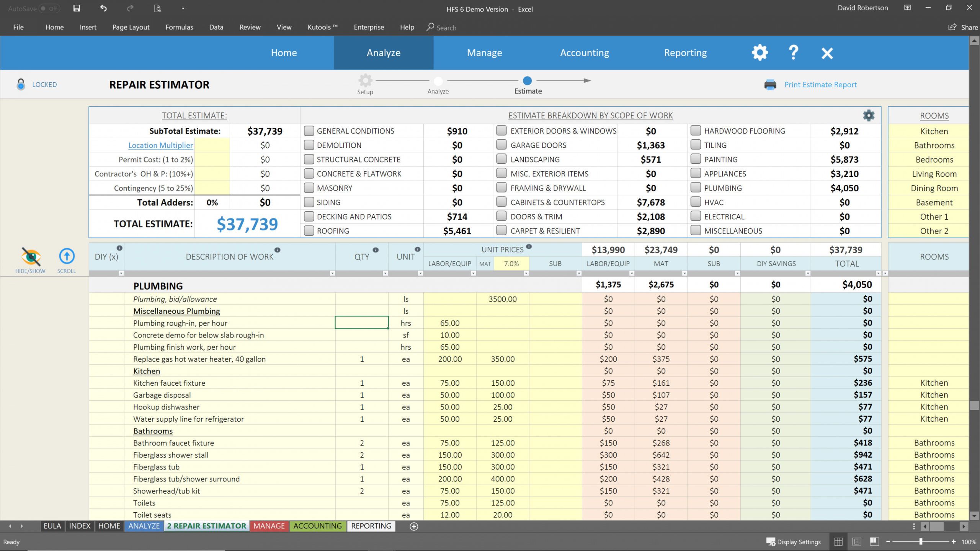This screenshot has width=980, height=551.
Task: Click the Print Estimate Report printer icon
Action: coord(771,84)
